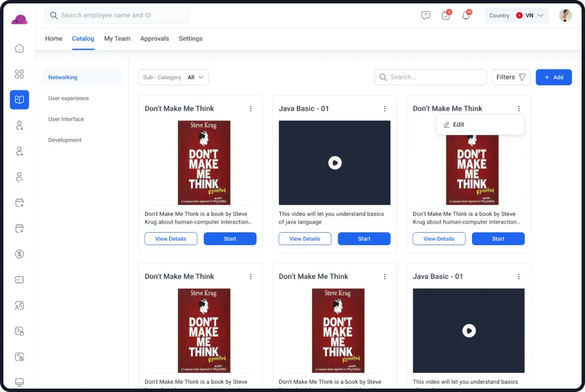Click Start on the top-row Java Basic card

(364, 239)
